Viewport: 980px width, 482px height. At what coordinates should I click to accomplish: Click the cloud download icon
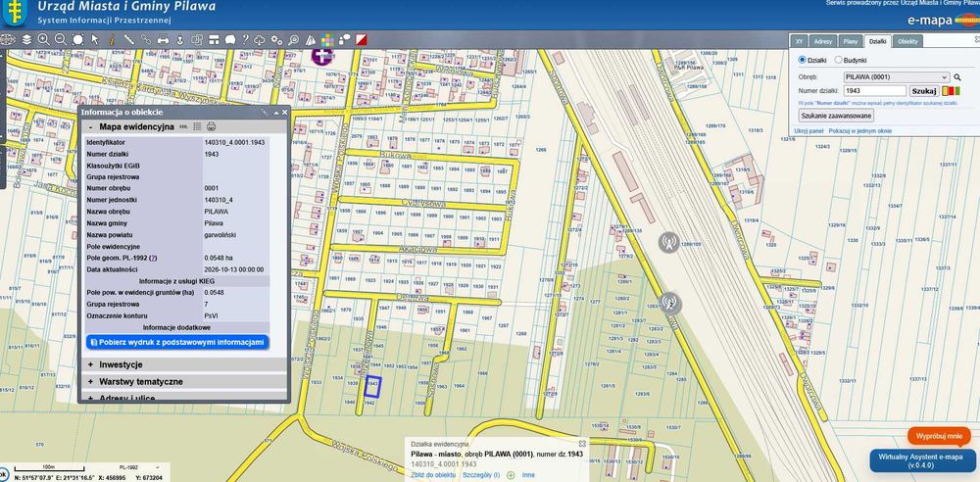260,39
